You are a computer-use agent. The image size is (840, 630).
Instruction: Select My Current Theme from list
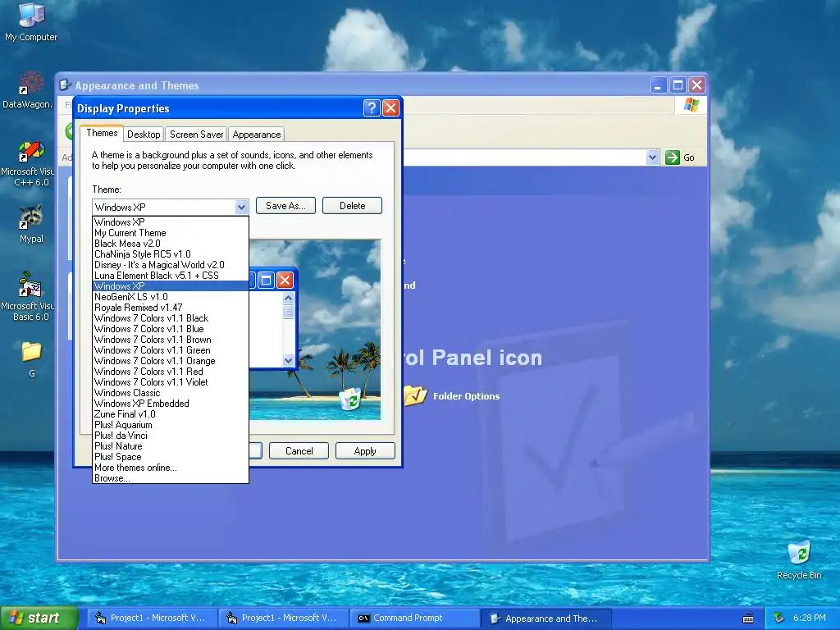(x=171, y=233)
